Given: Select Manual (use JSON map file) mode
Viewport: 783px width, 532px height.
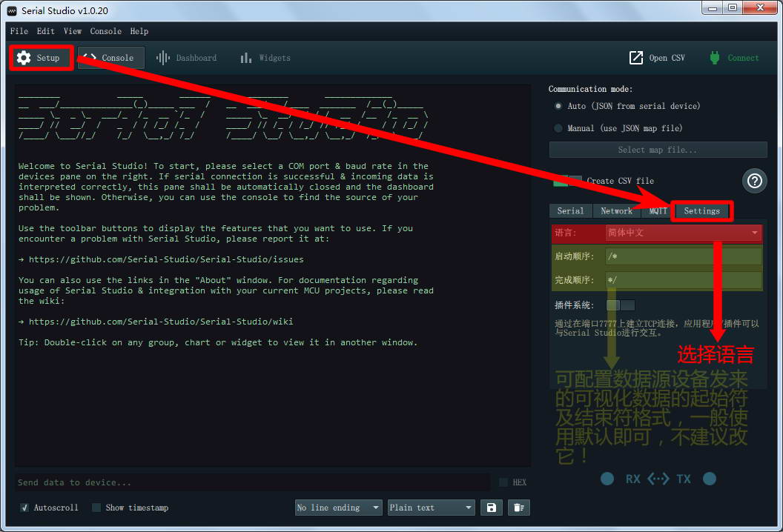Looking at the screenshot, I should pos(558,128).
